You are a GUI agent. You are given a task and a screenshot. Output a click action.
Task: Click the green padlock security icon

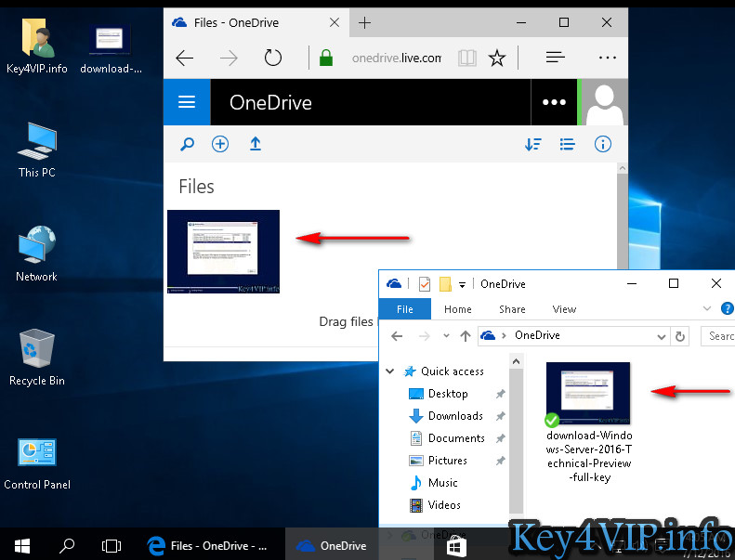point(326,59)
